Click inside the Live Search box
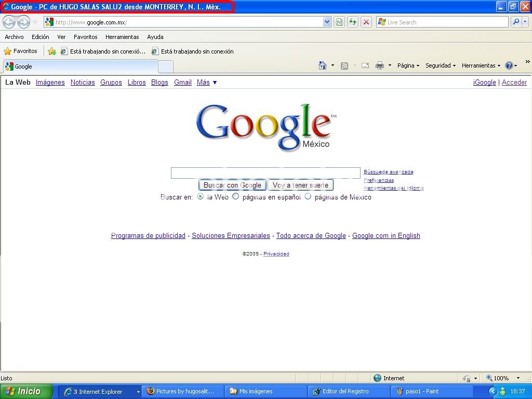This screenshot has height=399, width=532. coord(442,22)
